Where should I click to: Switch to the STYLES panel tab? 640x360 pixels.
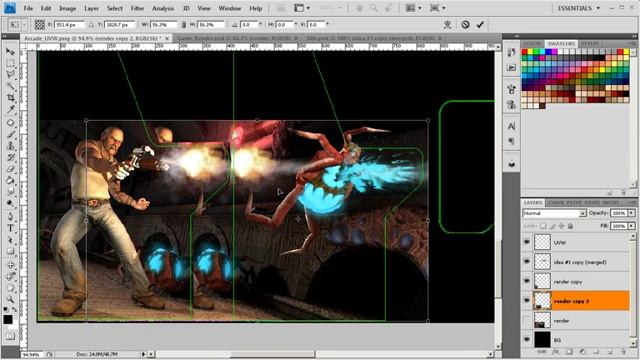[590, 43]
